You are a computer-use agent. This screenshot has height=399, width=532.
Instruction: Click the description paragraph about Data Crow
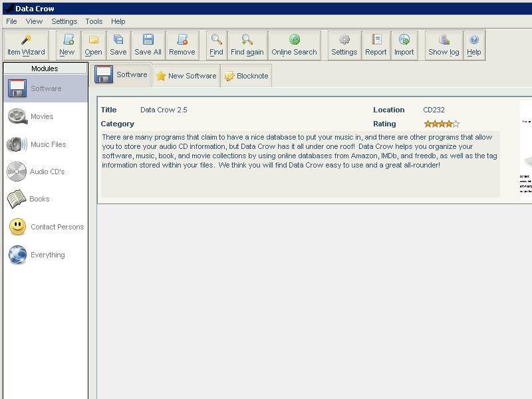pyautogui.click(x=300, y=151)
